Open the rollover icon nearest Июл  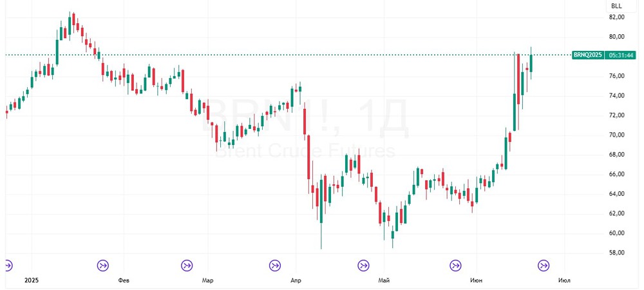[544, 265]
